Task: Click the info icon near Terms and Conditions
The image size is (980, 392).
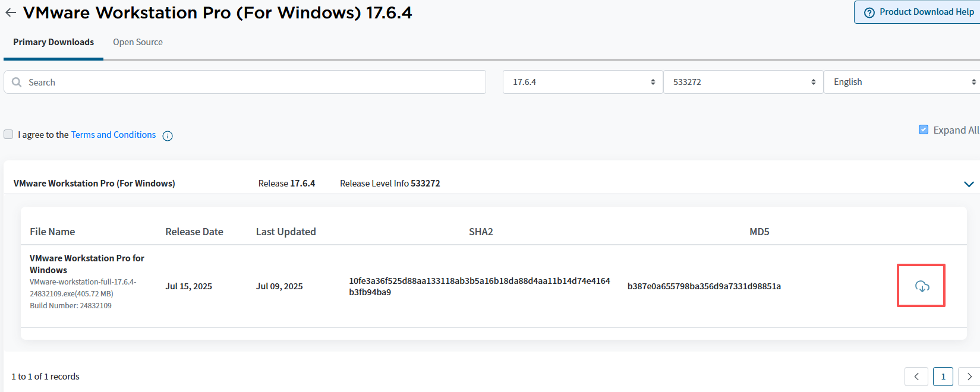Action: click(168, 136)
